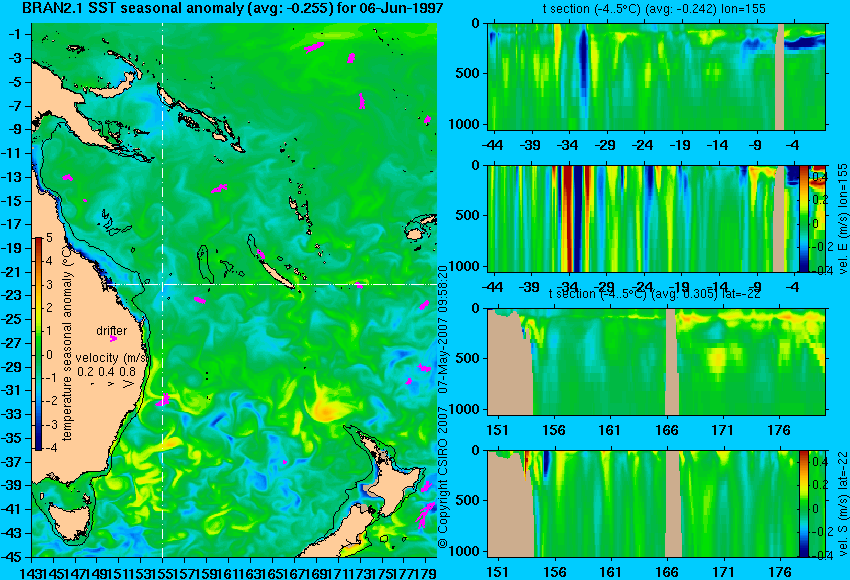The image size is (850, 580).
Task: Click the white dashed horizontal section line on map
Action: coord(271,284)
